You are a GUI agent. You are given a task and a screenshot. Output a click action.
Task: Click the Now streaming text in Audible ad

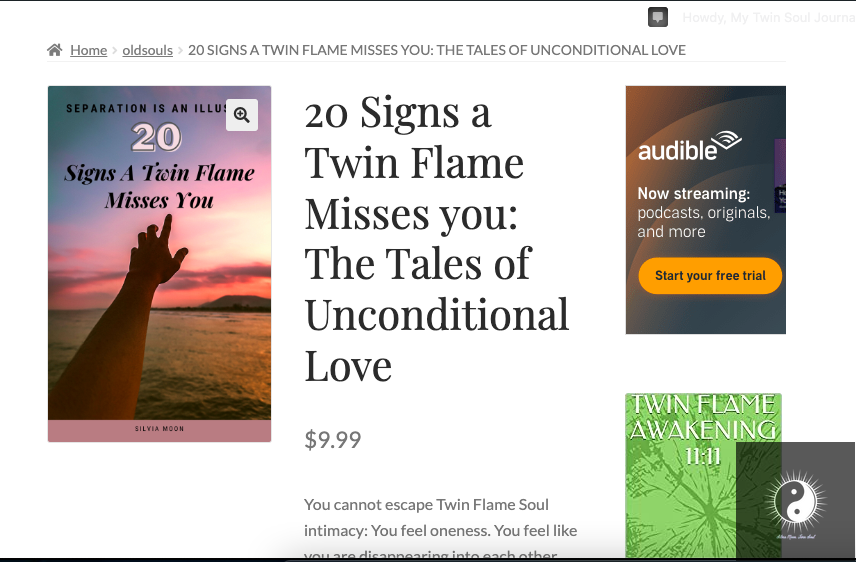pyautogui.click(x=694, y=193)
